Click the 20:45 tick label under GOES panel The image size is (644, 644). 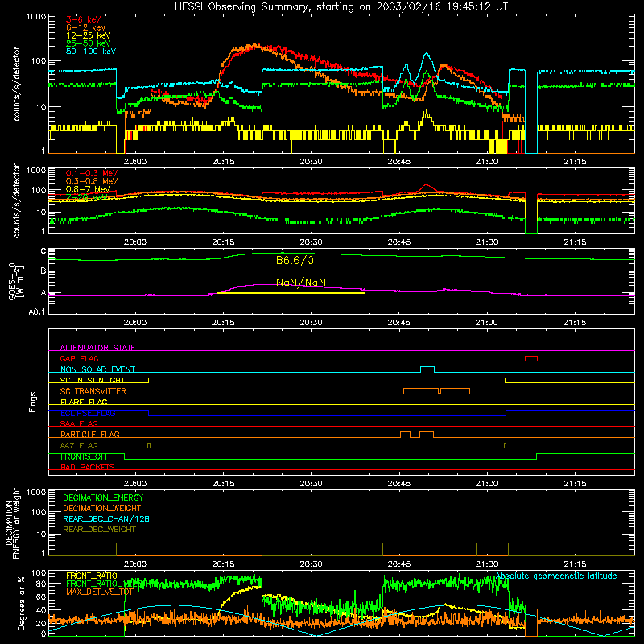click(x=398, y=323)
